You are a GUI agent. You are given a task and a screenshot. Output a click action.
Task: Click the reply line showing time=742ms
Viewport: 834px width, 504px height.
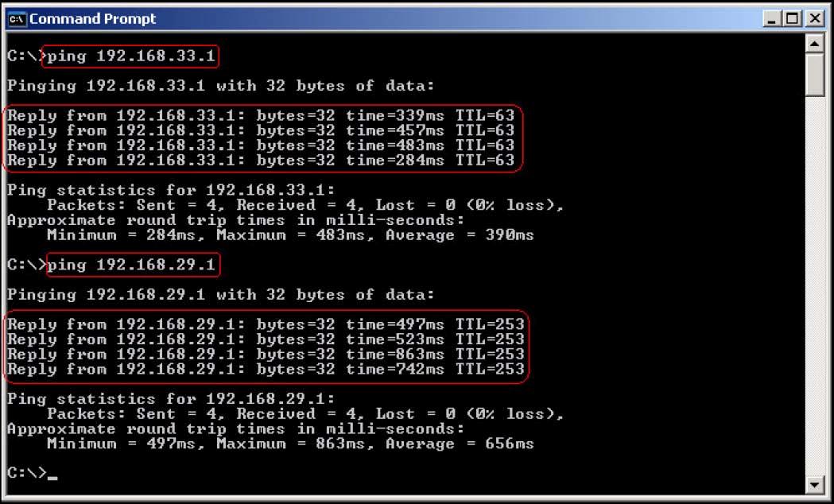266,369
